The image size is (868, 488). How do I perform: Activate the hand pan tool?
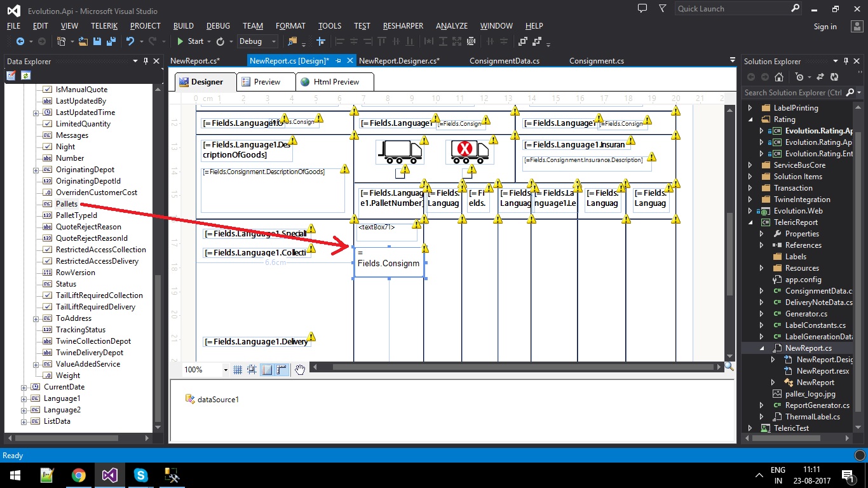click(300, 370)
